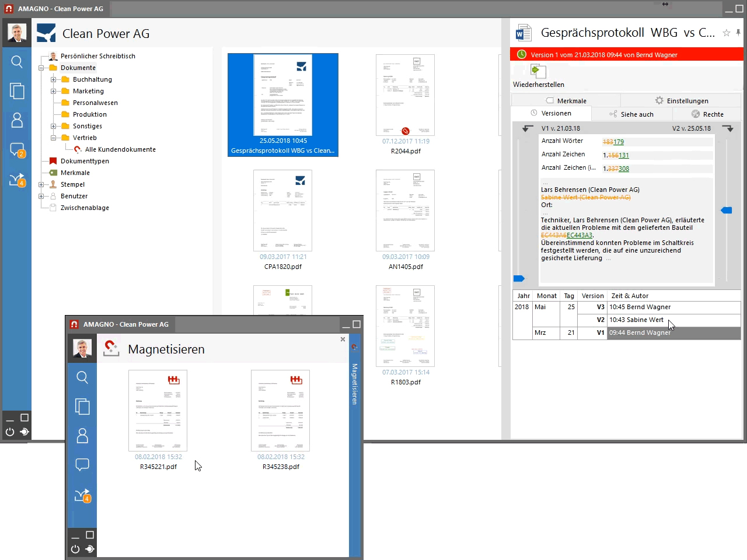The width and height of the screenshot is (747, 560).
Task: Switch to the Merkmale tab
Action: (x=566, y=100)
